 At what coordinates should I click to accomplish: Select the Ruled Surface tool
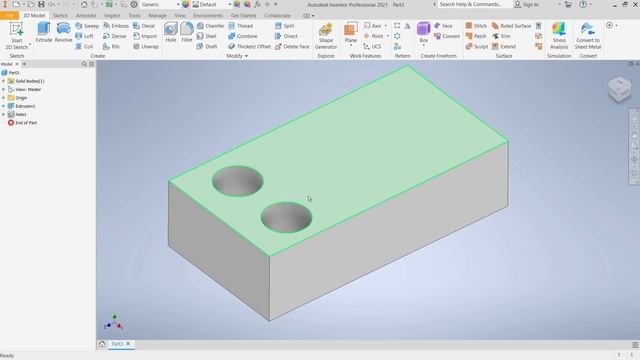coord(511,26)
